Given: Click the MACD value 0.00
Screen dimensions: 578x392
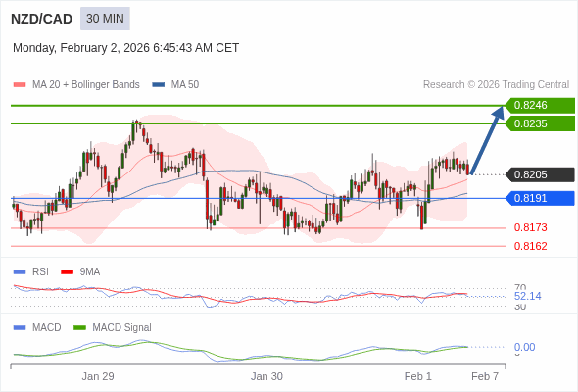Looking at the screenshot, I should (524, 347).
